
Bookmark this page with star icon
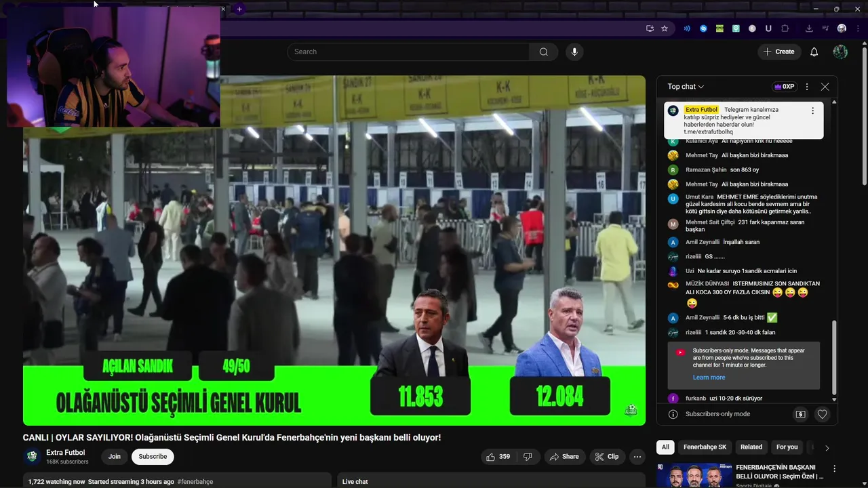pyautogui.click(x=665, y=28)
